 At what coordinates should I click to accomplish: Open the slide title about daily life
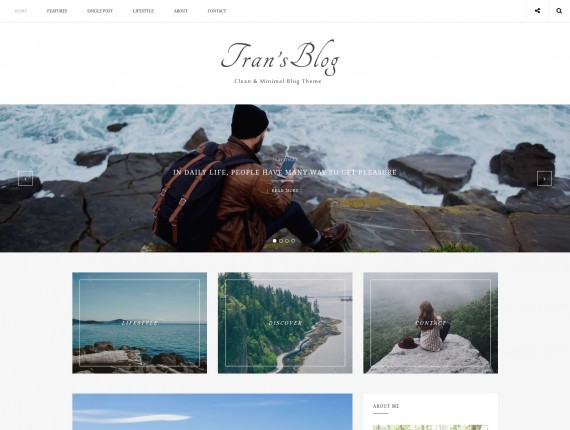(x=285, y=172)
